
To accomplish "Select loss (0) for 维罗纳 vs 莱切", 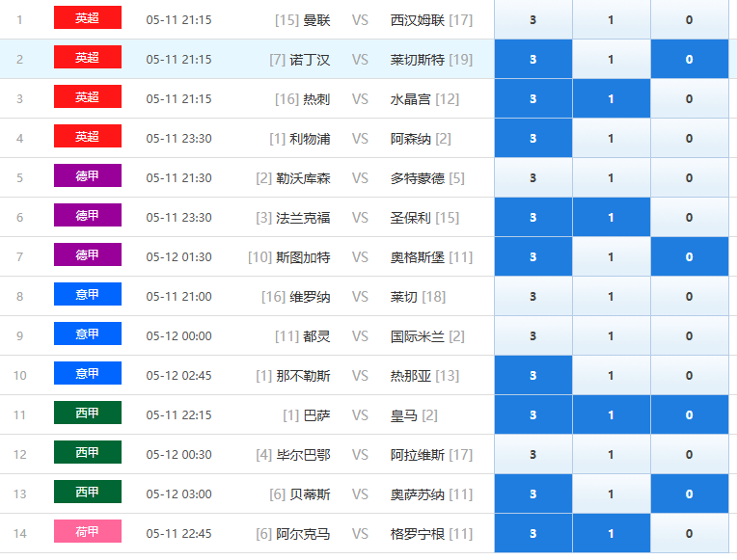I will (690, 296).
